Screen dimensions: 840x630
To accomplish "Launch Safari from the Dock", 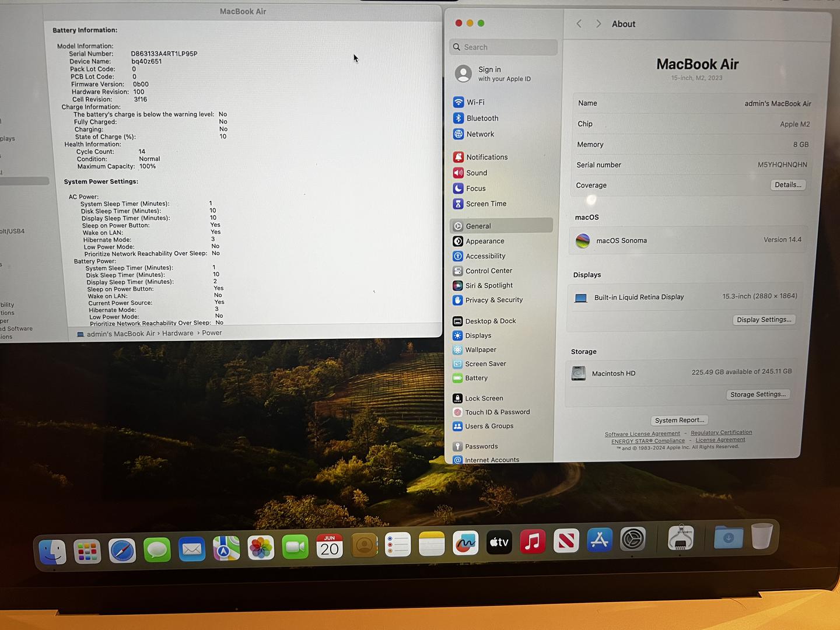I will click(122, 550).
